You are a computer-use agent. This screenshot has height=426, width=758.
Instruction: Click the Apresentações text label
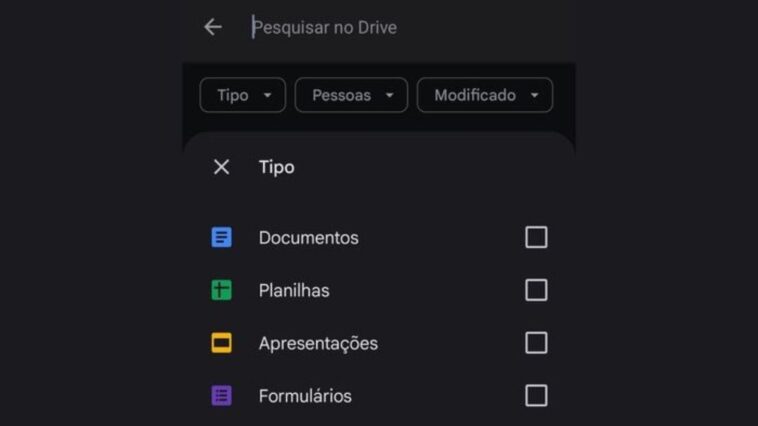[318, 343]
